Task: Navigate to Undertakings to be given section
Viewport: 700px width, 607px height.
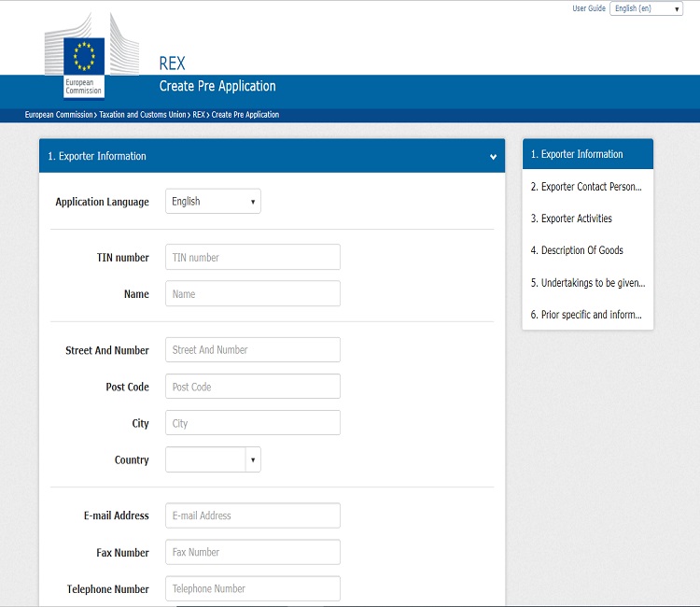Action: pyautogui.click(x=587, y=283)
